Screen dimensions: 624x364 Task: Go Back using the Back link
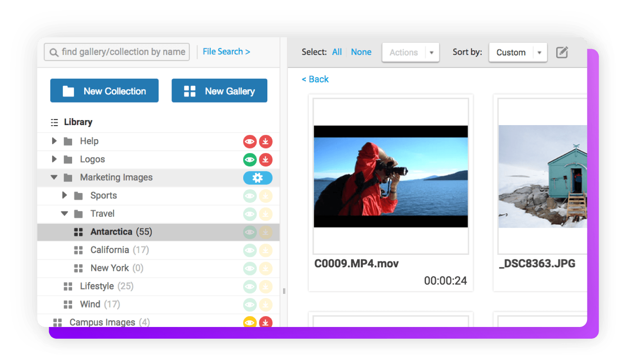pyautogui.click(x=315, y=79)
